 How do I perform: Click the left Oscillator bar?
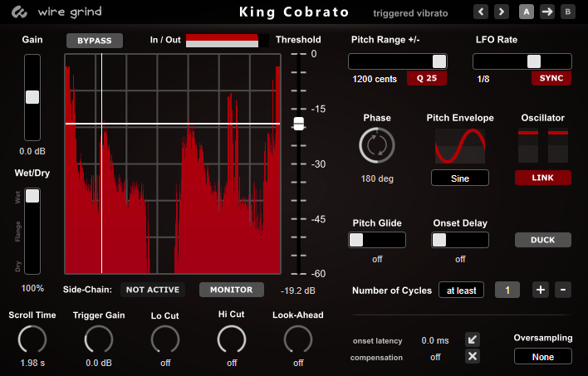pyautogui.click(x=528, y=146)
